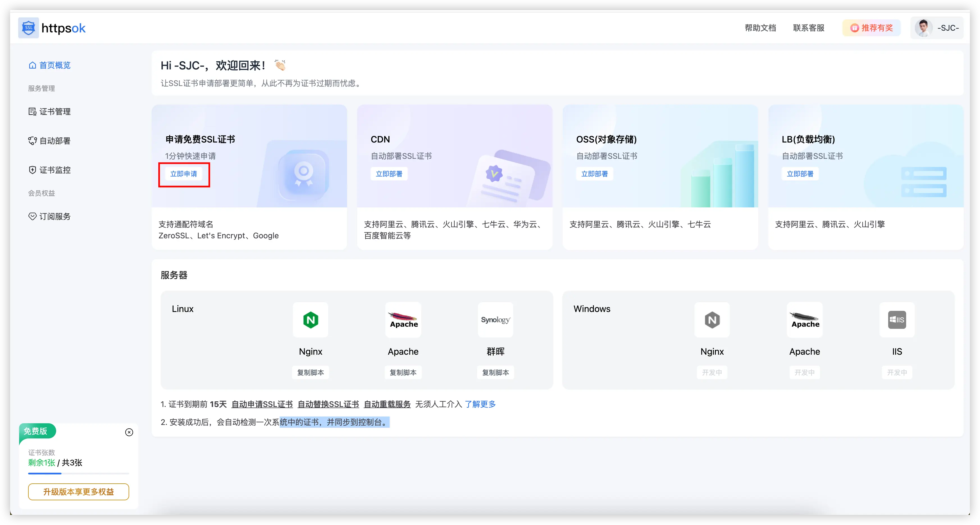This screenshot has height=525, width=980.
Task: Click the Synology 群晖 icon
Action: tap(495, 320)
